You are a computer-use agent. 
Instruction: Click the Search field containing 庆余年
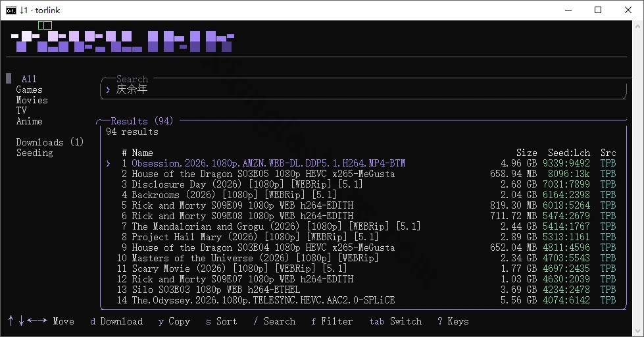pos(364,90)
